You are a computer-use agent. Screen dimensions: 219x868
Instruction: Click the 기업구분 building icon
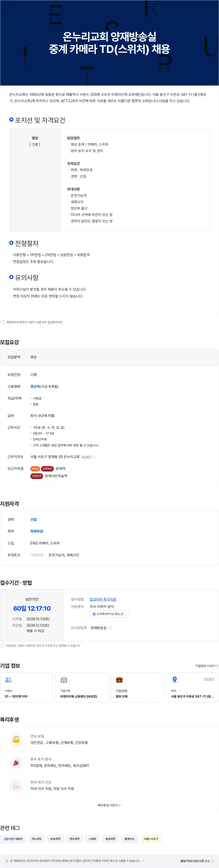coord(64,680)
